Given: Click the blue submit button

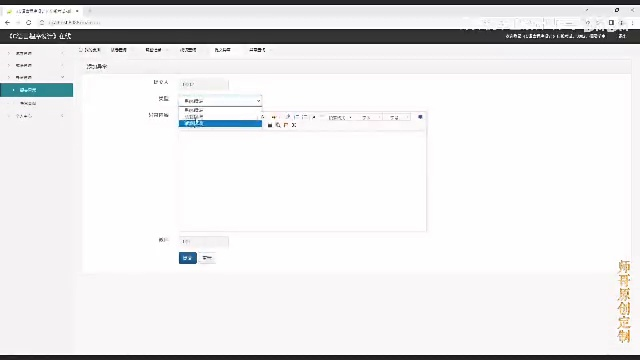Looking at the screenshot, I should click(187, 258).
